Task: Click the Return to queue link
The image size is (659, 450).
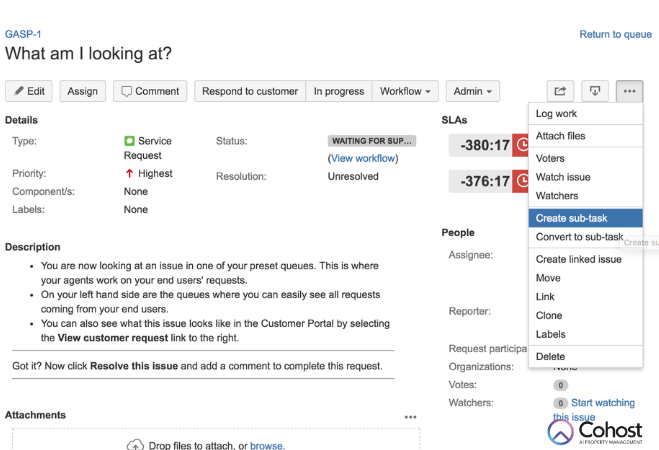Action: point(616,34)
